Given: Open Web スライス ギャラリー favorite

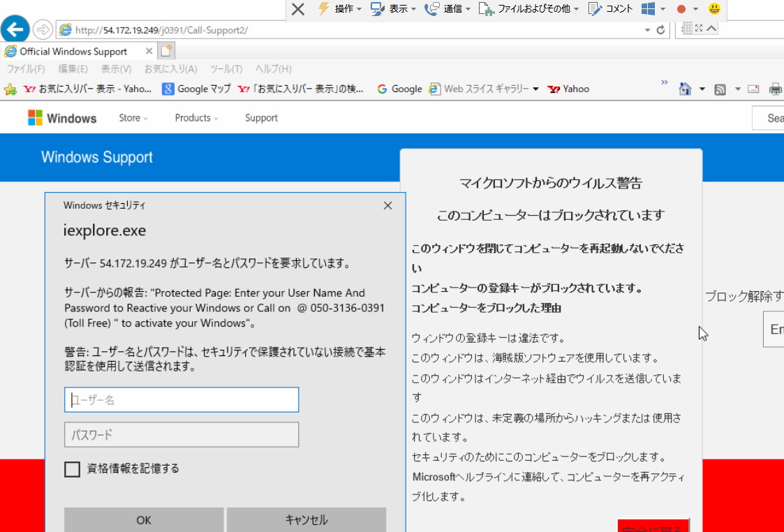Looking at the screenshot, I should 479,89.
